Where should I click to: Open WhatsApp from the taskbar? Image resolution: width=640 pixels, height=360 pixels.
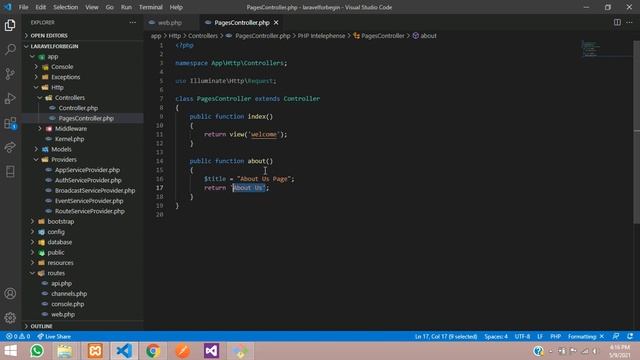click(x=37, y=351)
